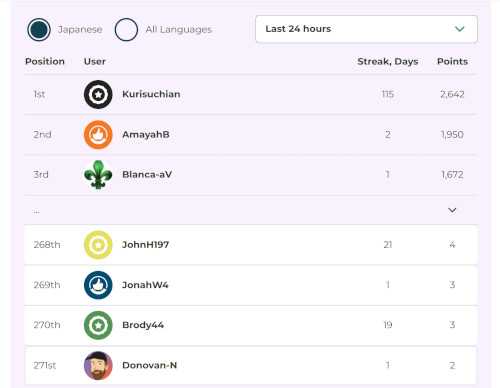Open Donovan-N's bearded man profile picture

[98, 366]
